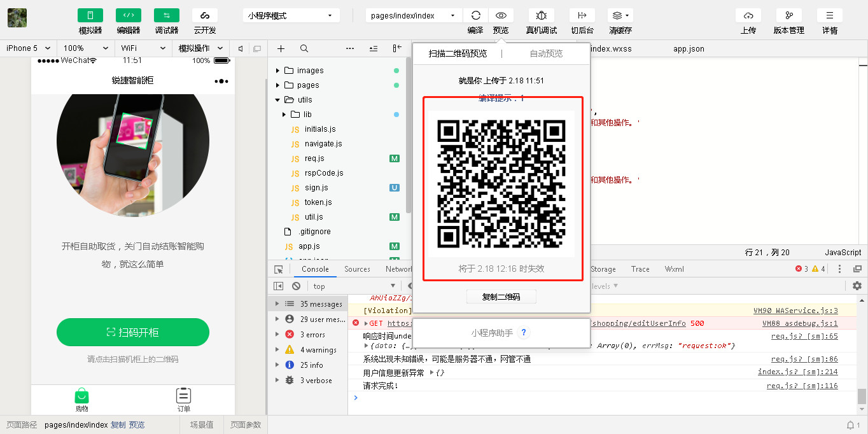Click the notification bell in status bar

pyautogui.click(x=850, y=425)
